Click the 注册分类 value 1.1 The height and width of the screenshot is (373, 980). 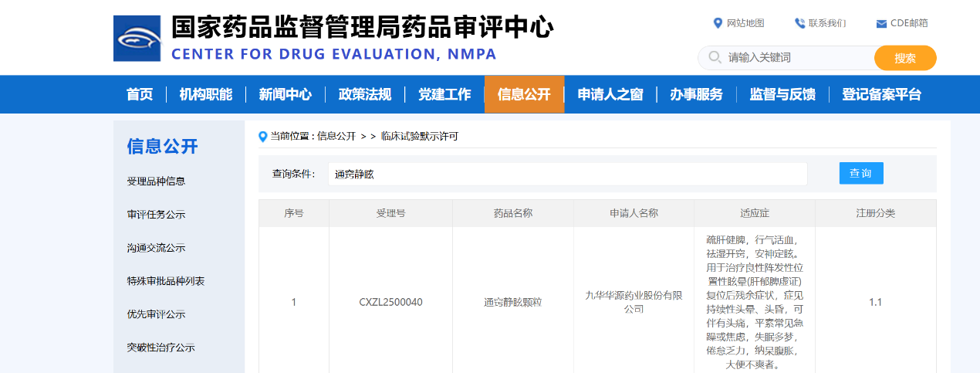tap(876, 302)
